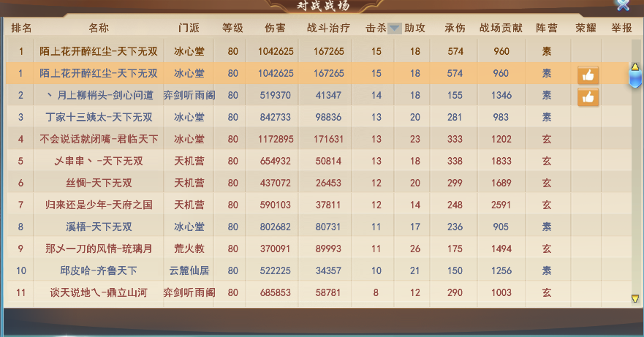Click assist count 23
Viewport: 644px width, 337px height.
(x=415, y=139)
